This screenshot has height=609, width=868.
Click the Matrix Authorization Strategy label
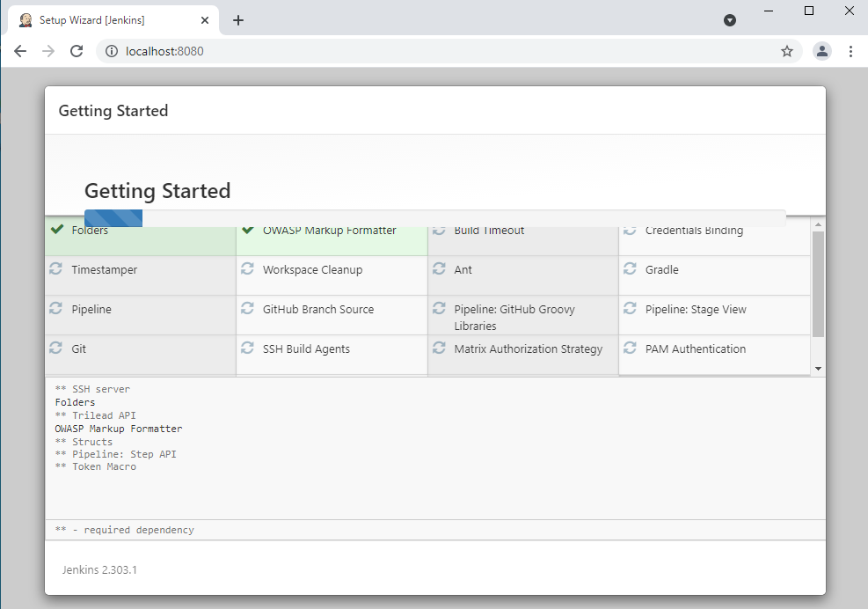coord(529,349)
